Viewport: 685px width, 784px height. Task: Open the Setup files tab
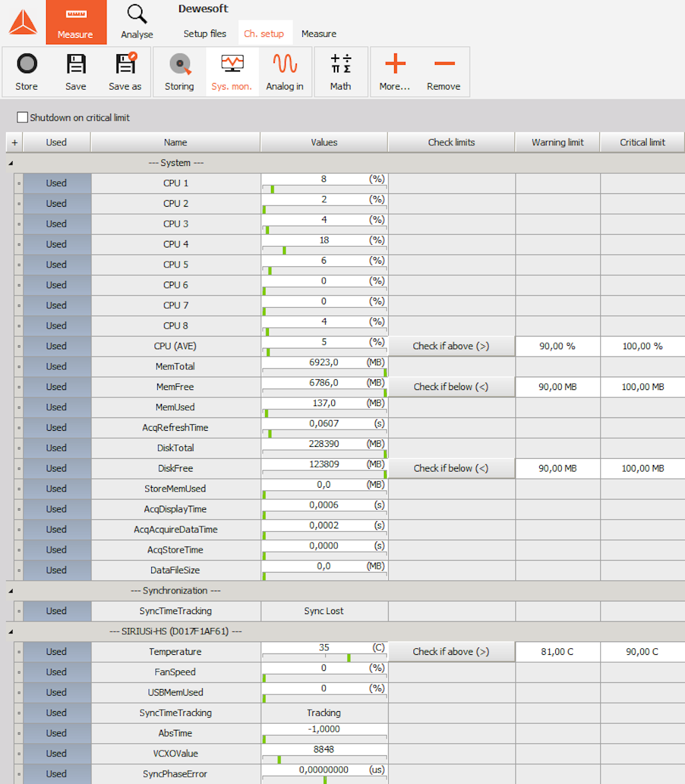(x=205, y=33)
